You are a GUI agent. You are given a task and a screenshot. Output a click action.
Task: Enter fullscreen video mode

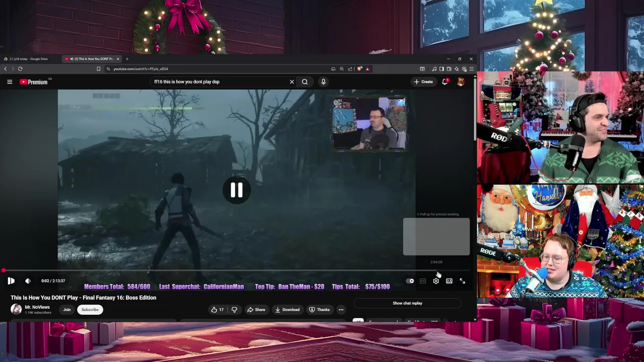462,281
